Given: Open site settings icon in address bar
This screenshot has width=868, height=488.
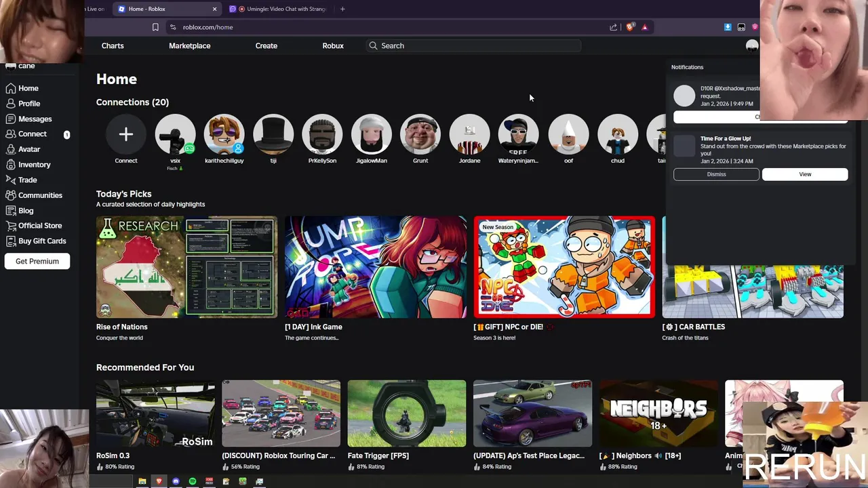Looking at the screenshot, I should tap(173, 27).
